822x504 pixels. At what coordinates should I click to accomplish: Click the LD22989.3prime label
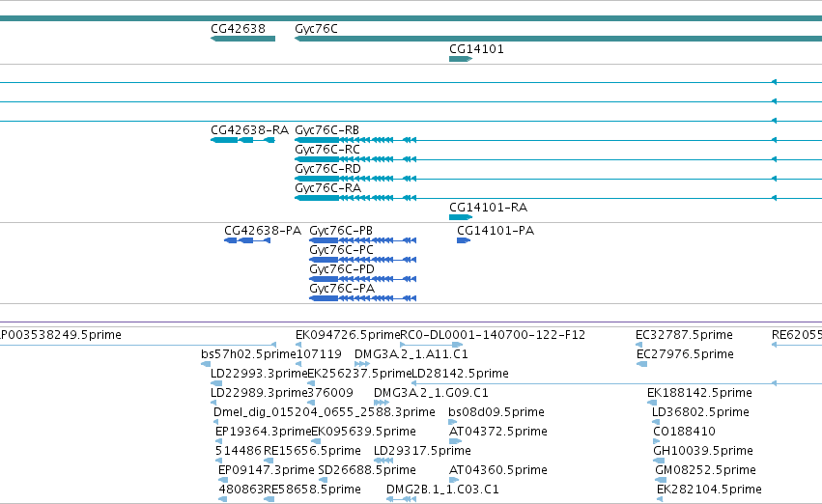tap(259, 393)
